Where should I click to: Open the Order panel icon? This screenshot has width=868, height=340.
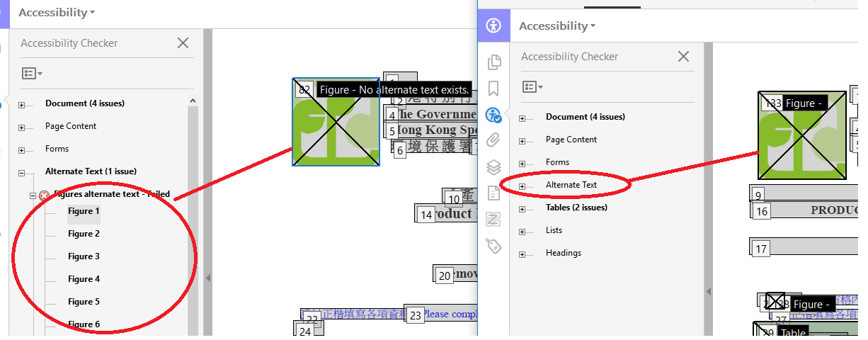(x=493, y=220)
